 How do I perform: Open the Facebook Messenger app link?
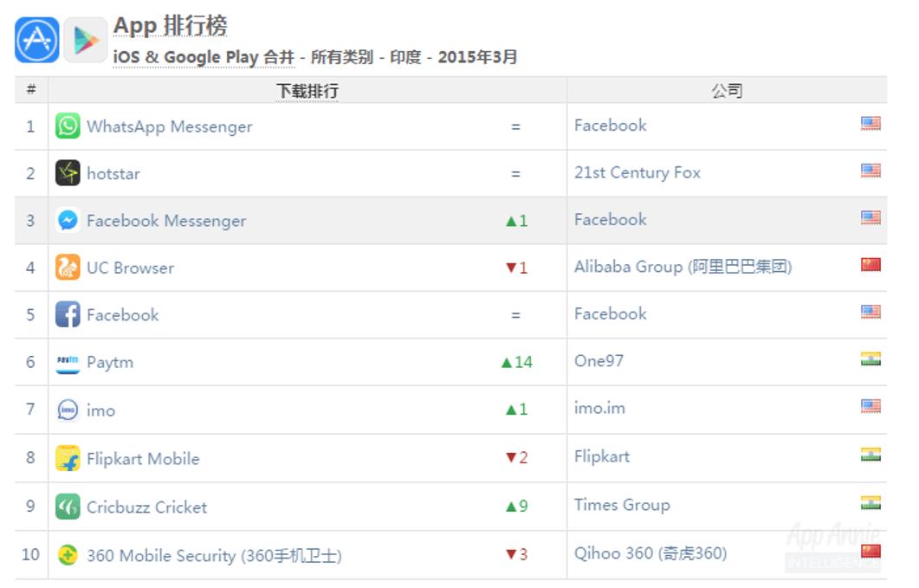165,221
